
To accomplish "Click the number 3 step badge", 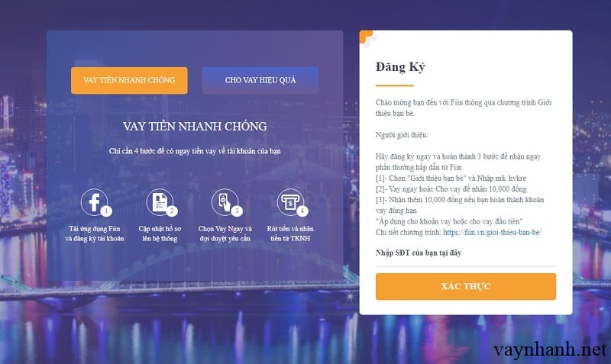I will [237, 211].
